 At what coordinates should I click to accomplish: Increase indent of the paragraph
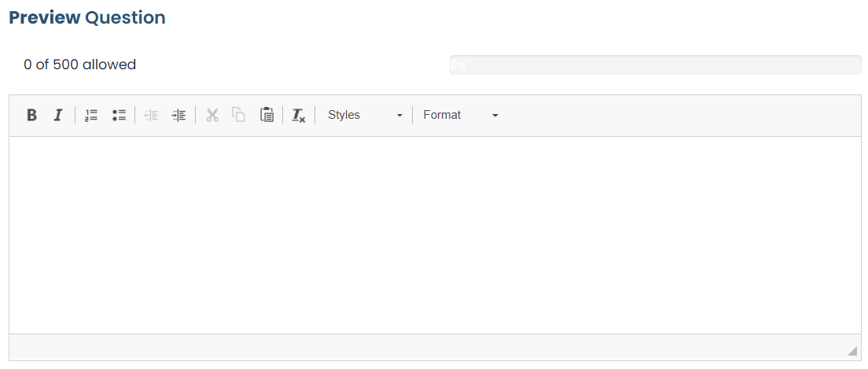point(178,115)
